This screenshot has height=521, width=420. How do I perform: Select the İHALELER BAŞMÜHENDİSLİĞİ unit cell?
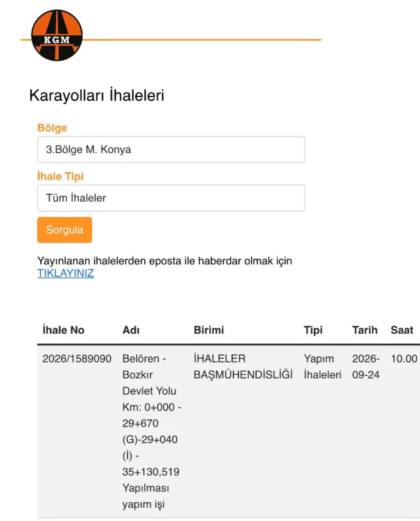(x=243, y=366)
